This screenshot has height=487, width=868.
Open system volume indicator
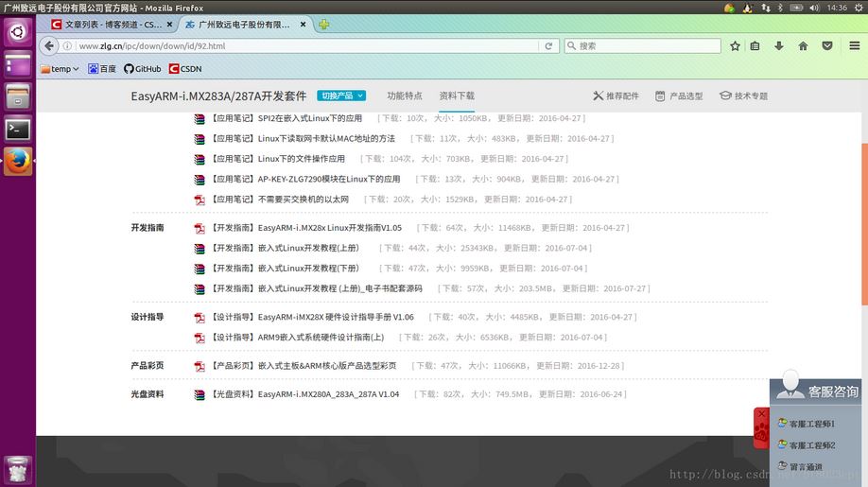[x=814, y=8]
